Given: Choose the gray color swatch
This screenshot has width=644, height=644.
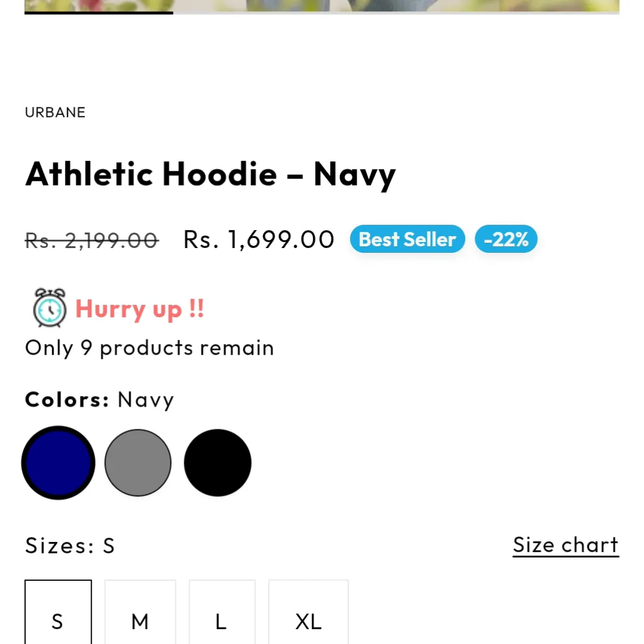Looking at the screenshot, I should [x=138, y=463].
